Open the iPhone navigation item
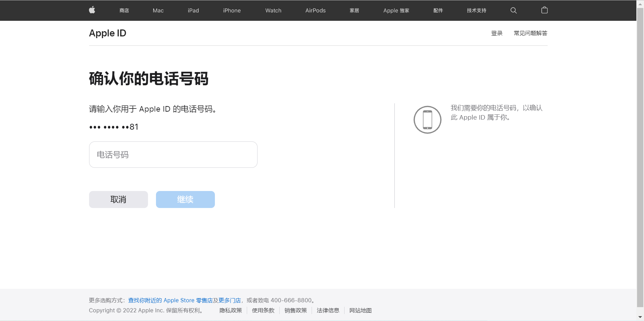 (x=232, y=11)
